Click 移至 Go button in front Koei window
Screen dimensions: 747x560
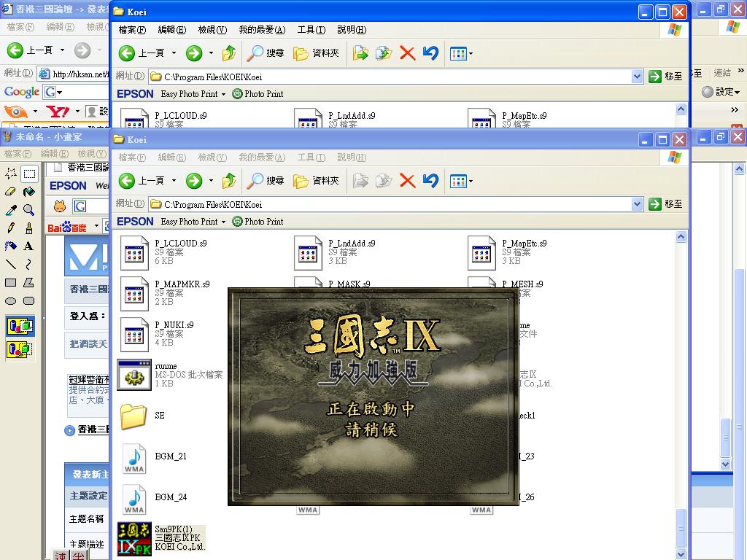pos(666,204)
